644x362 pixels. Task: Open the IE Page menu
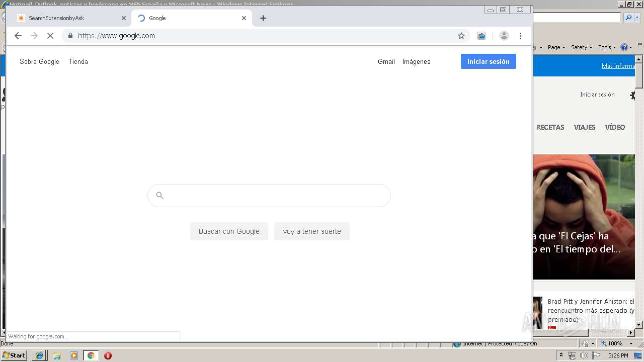coord(556,47)
